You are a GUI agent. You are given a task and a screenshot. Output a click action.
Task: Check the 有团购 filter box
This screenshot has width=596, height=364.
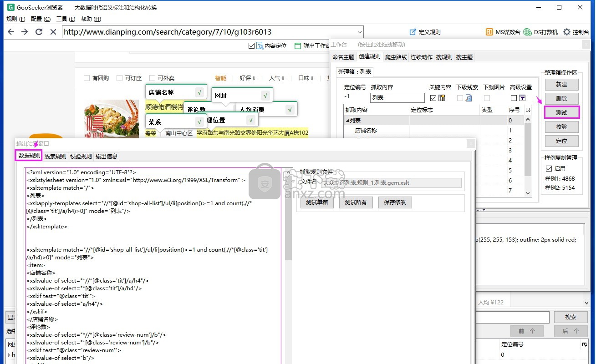87,78
